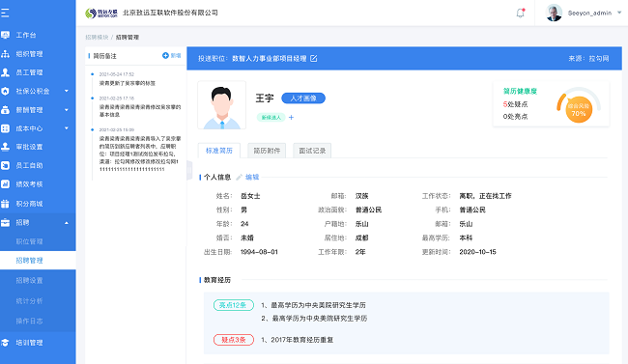Open 工作台 in sidebar
This screenshot has width=628, height=364.
pyautogui.click(x=26, y=35)
